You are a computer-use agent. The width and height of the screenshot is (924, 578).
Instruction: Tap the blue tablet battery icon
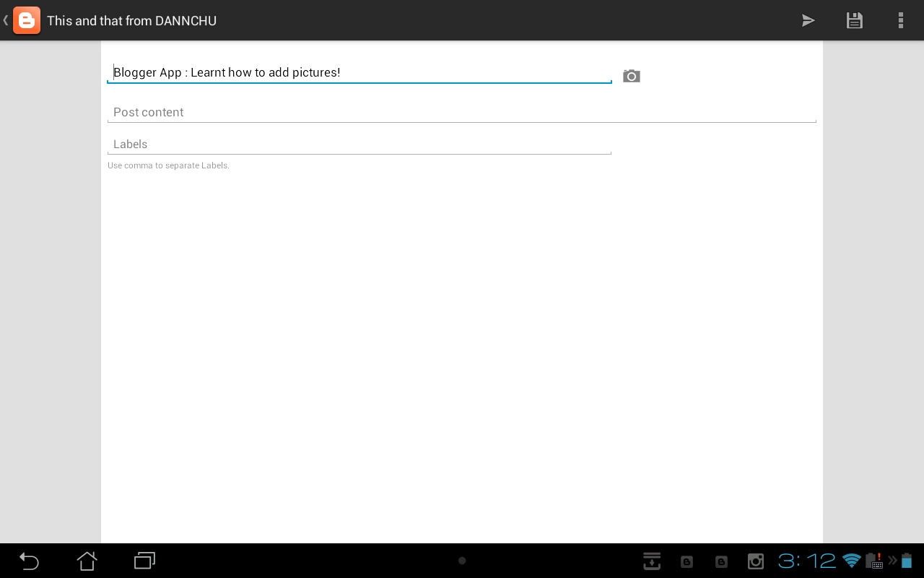907,561
